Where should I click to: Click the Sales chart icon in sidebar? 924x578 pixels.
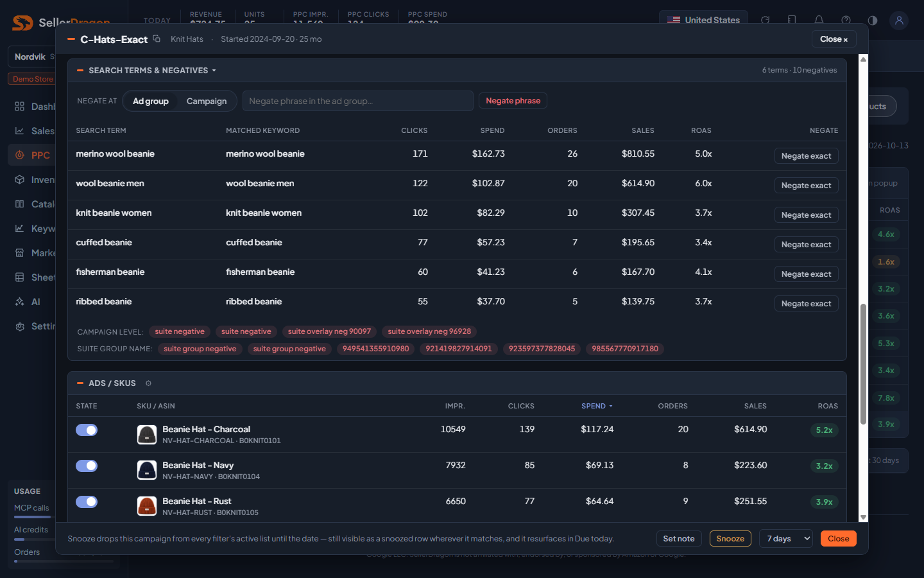pyautogui.click(x=20, y=131)
